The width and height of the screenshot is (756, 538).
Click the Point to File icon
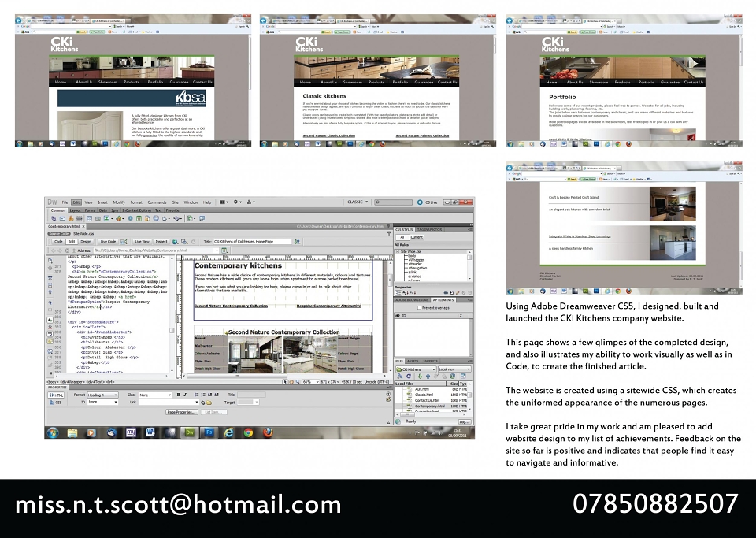click(203, 403)
